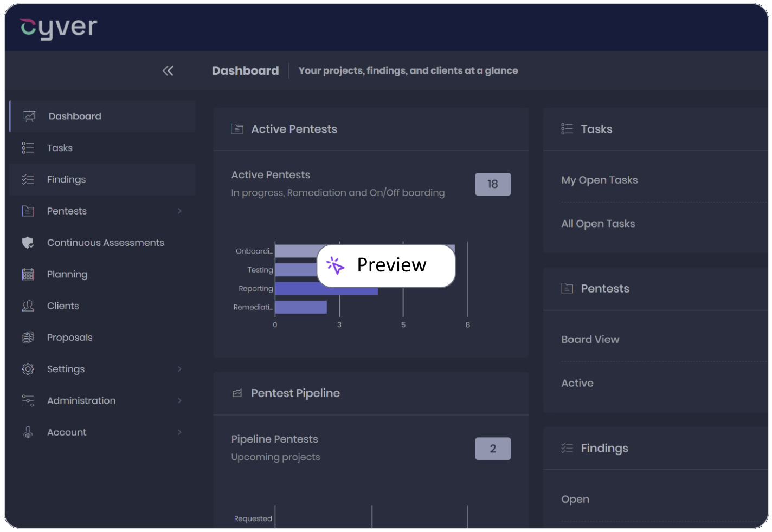Viewport: 772px width, 532px height.
Task: Expand the Settings submenu chevron
Action: click(x=179, y=369)
